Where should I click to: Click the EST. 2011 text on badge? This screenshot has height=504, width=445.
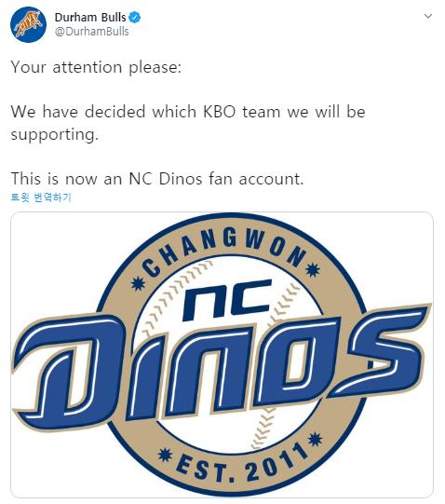[x=242, y=465]
